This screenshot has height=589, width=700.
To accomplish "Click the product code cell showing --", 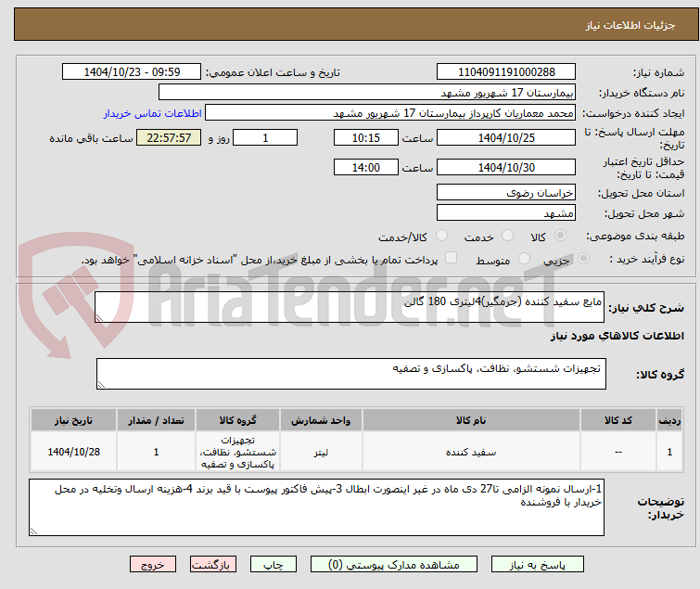I will [617, 452].
